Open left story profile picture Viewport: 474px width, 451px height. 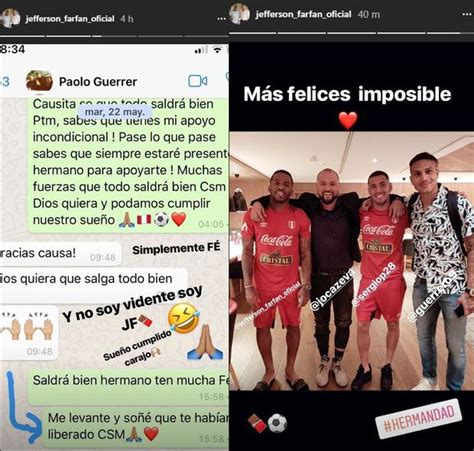pos(10,18)
